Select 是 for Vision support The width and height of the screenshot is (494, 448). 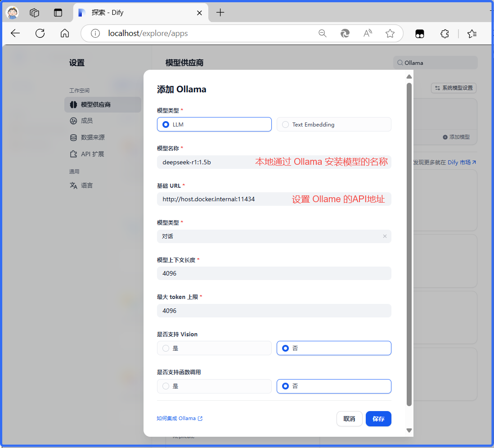point(214,348)
